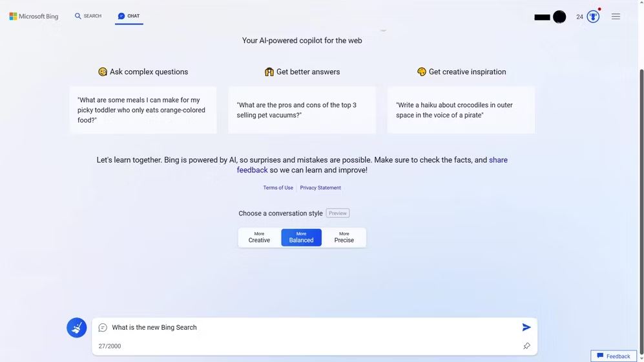Click the Feedback button at bottom right
This screenshot has width=644, height=362.
click(613, 356)
